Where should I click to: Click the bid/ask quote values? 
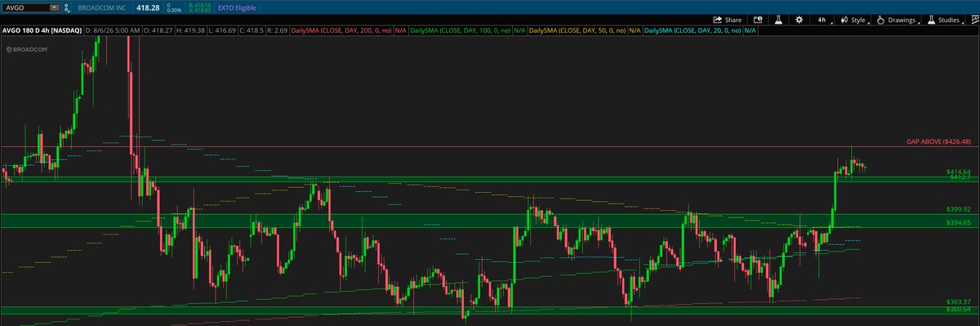[199, 7]
